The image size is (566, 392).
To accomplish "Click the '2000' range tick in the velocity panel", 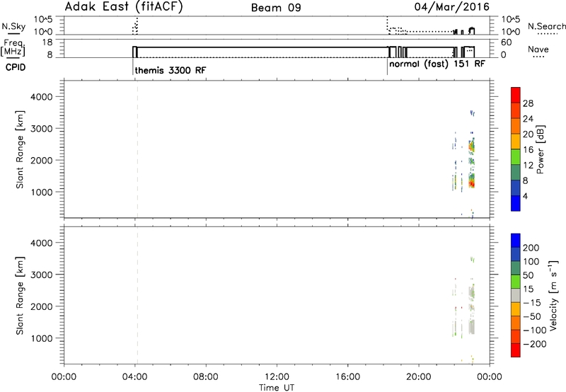I will click(42, 306).
